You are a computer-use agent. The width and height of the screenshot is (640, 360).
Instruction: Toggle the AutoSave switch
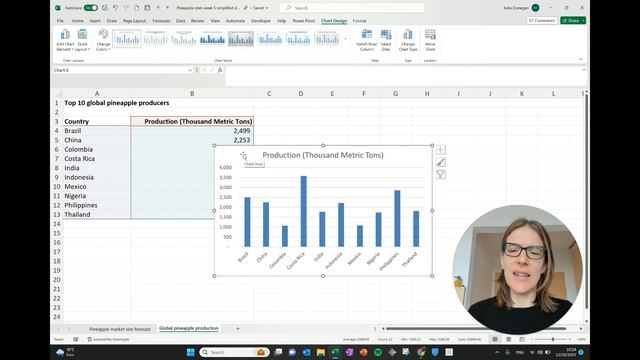(x=91, y=8)
